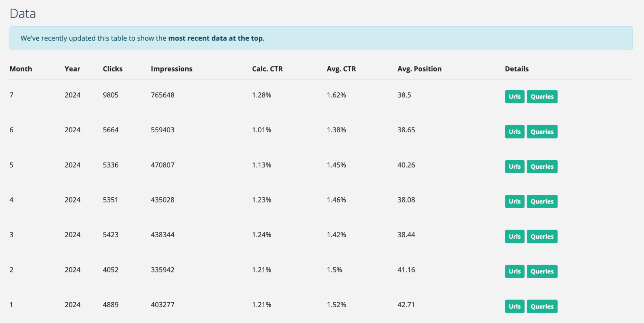The width and height of the screenshot is (644, 323).
Task: View Urls for month 6 of 2024
Action: click(514, 132)
